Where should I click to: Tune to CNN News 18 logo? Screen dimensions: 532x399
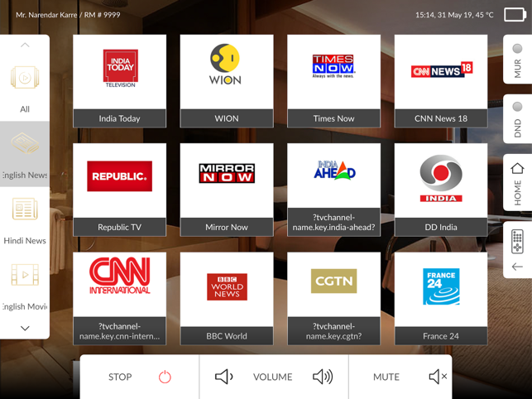[442, 70]
